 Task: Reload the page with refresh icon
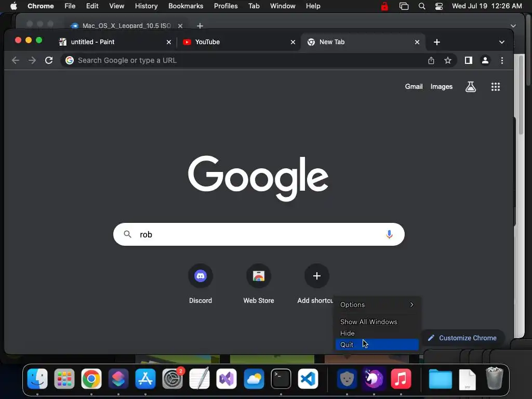coord(49,60)
